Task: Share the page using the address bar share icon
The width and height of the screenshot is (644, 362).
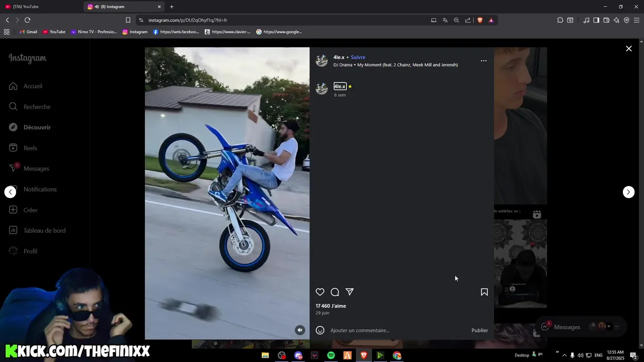Action: point(468,20)
